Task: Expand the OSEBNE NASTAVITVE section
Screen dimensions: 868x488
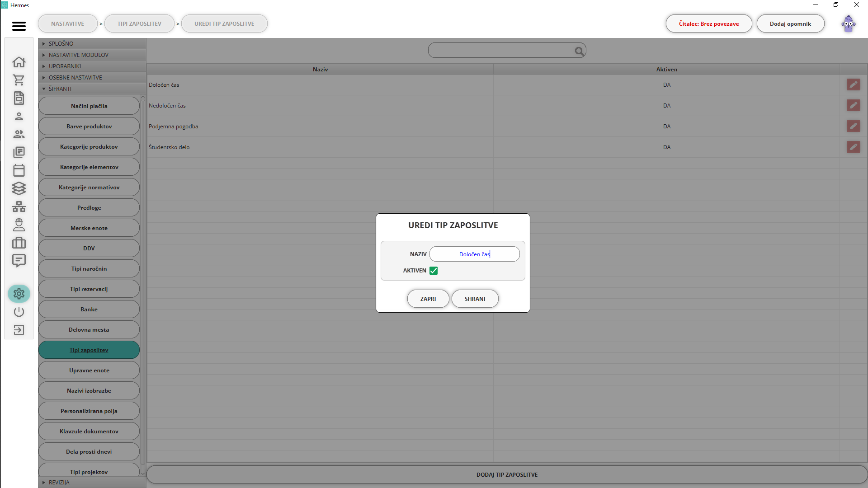Action: 92,77
